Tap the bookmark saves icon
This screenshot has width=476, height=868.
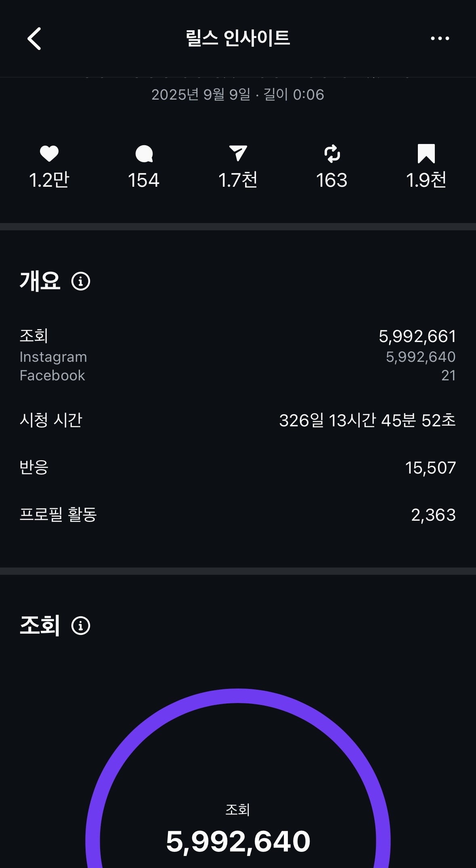point(426,154)
